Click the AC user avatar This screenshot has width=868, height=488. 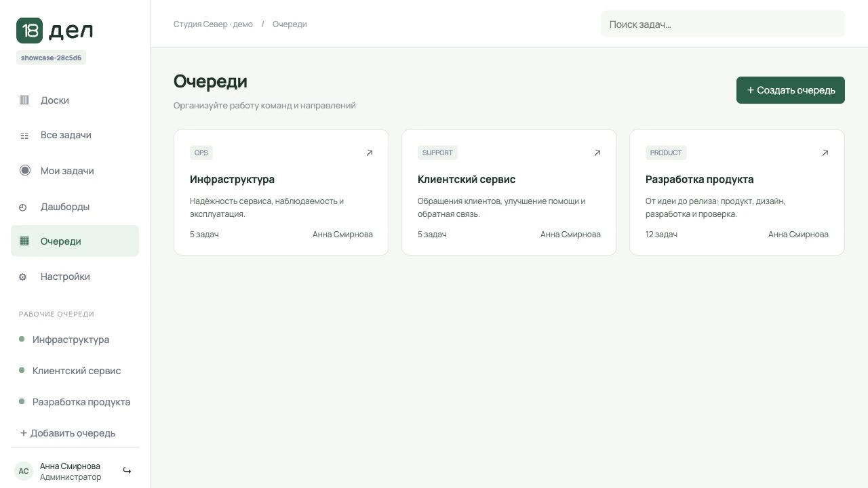24,471
